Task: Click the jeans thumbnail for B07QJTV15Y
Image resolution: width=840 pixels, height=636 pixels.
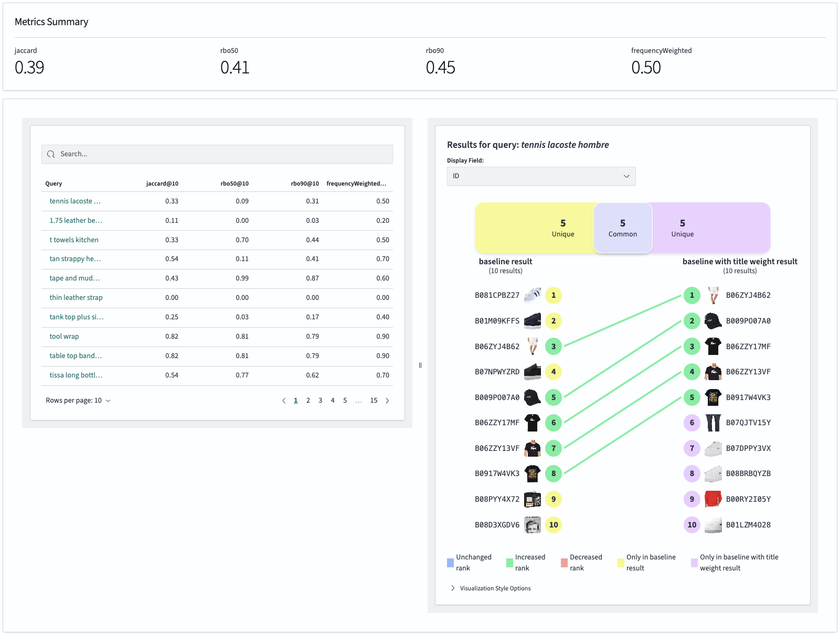Action: click(713, 423)
